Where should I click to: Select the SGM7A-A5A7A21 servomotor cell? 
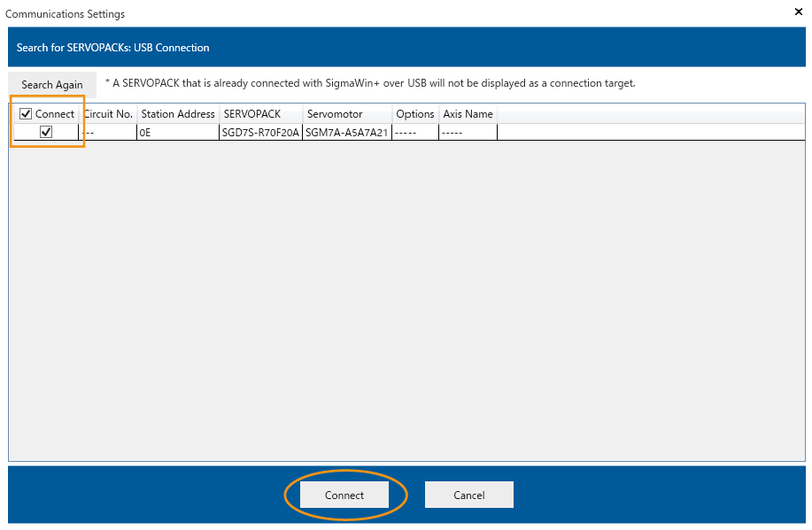click(x=347, y=133)
